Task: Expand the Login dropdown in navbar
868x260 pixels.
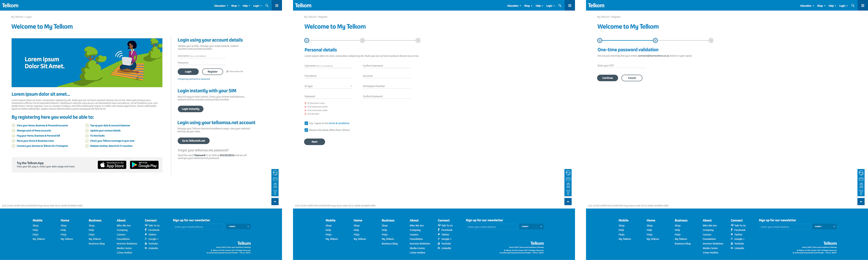Action: 256,6
